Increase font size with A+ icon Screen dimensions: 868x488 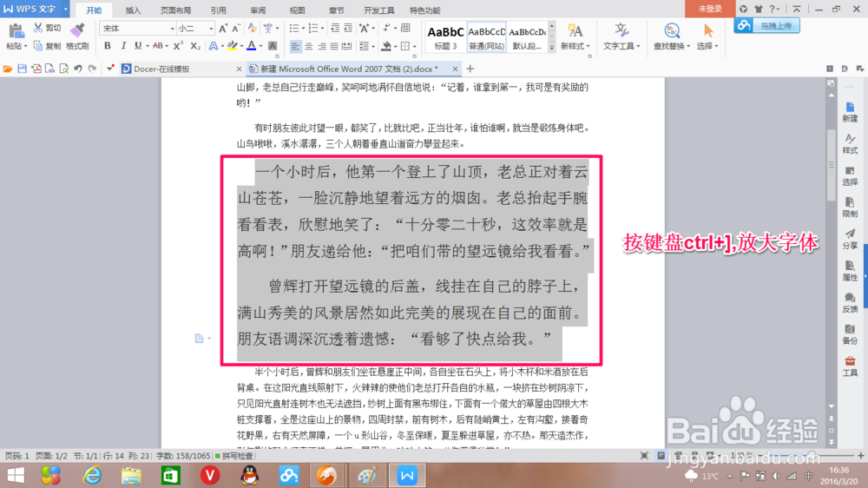[x=223, y=29]
